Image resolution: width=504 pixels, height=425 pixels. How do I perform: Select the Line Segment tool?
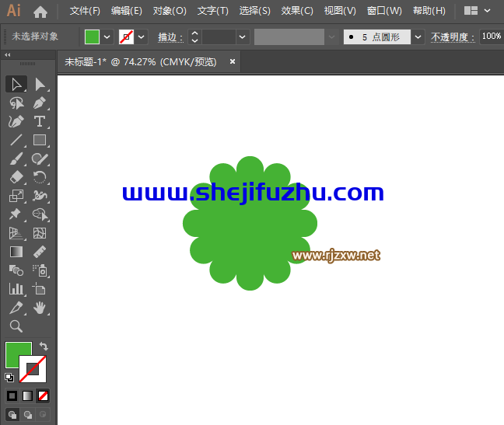pos(16,141)
